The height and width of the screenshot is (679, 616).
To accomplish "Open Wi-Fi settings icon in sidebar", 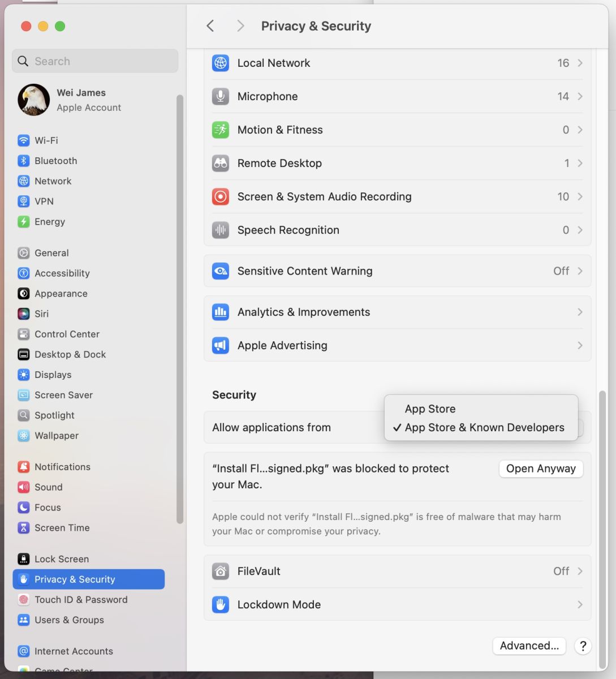I will pos(23,140).
